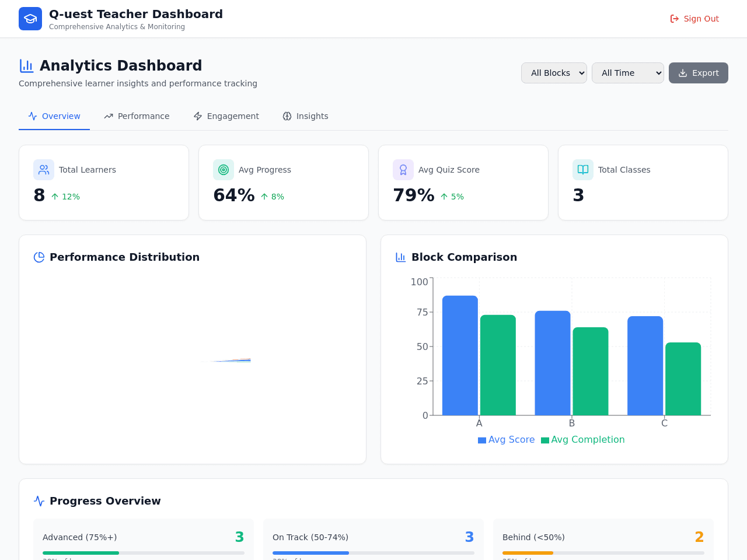Click the Sign Out arrow icon

click(x=675, y=19)
